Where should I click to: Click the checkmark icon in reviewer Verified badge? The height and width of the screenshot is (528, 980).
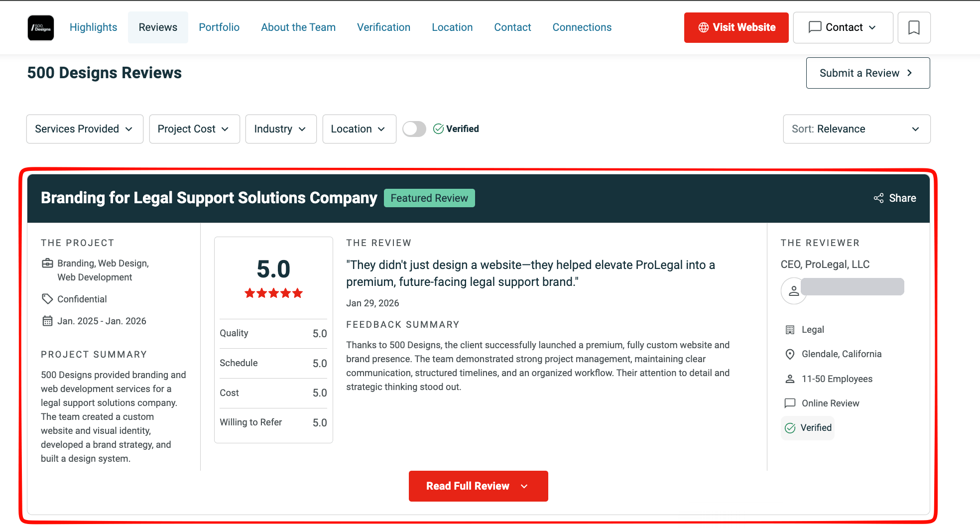click(790, 428)
